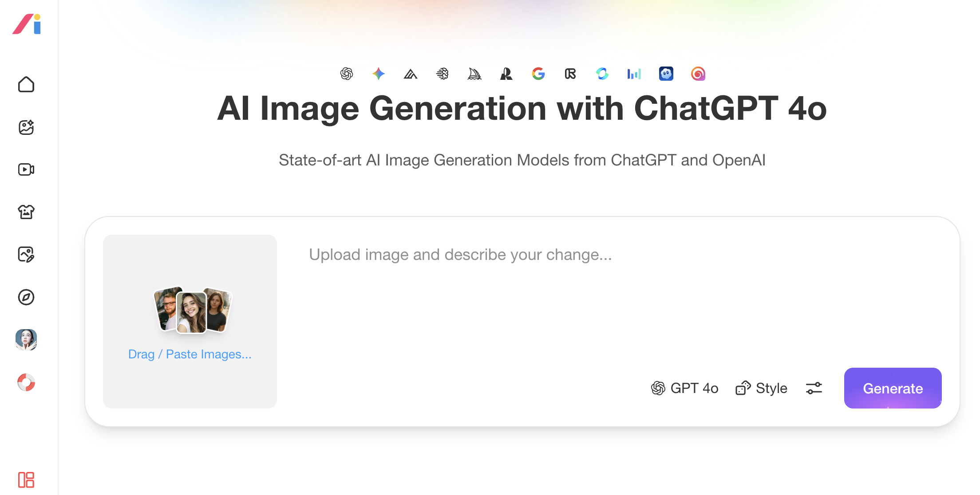Open the image editor sidebar icon
Image resolution: width=980 pixels, height=495 pixels.
[x=26, y=255]
